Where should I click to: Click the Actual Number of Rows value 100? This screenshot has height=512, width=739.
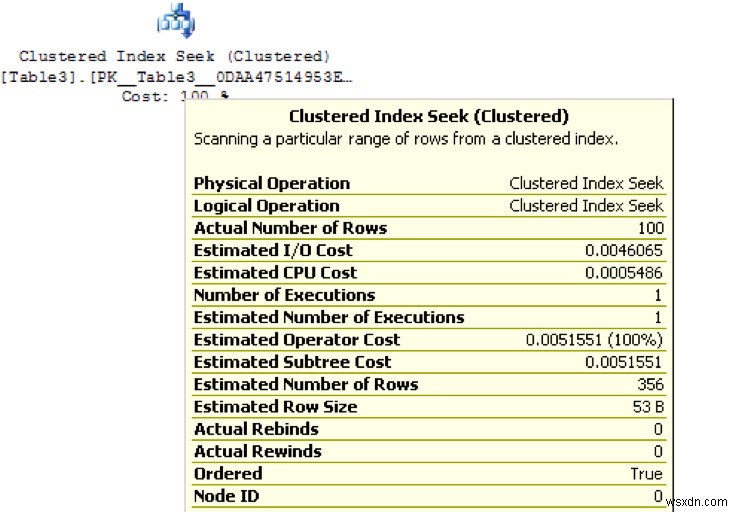[x=651, y=228]
